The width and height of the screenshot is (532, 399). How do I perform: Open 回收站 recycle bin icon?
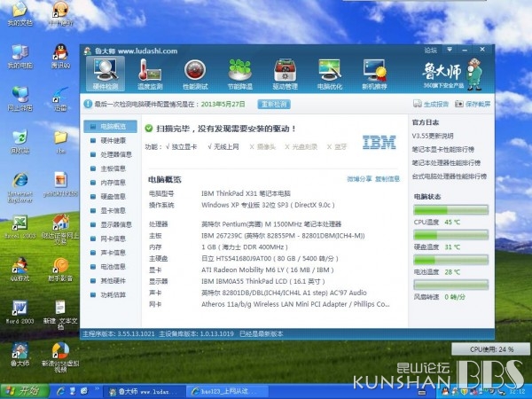[x=20, y=142]
